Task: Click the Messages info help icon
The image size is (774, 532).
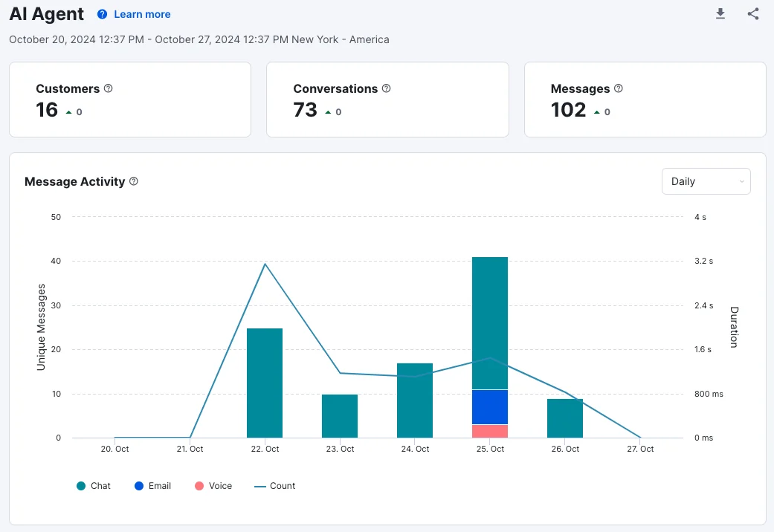Action: coord(619,88)
